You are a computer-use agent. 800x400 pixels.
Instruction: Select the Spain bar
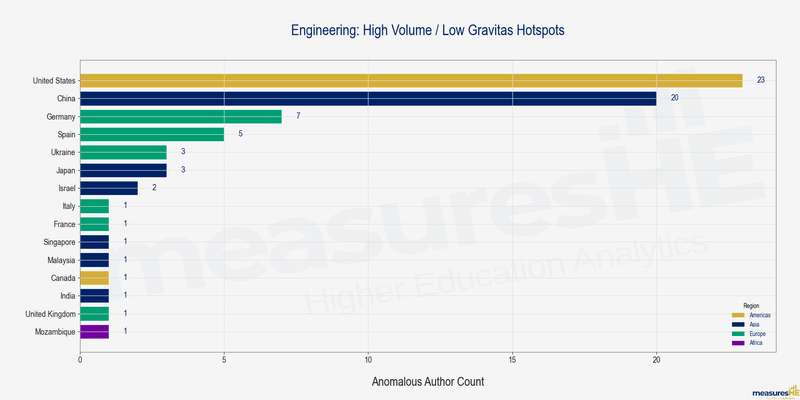(152, 134)
